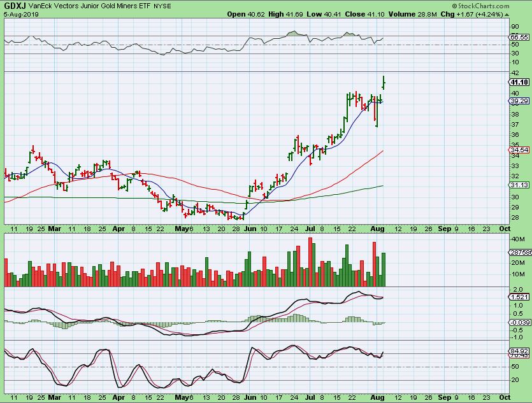Click the green up-arrow beside the Chg value
532x403 pixels.
point(507,15)
